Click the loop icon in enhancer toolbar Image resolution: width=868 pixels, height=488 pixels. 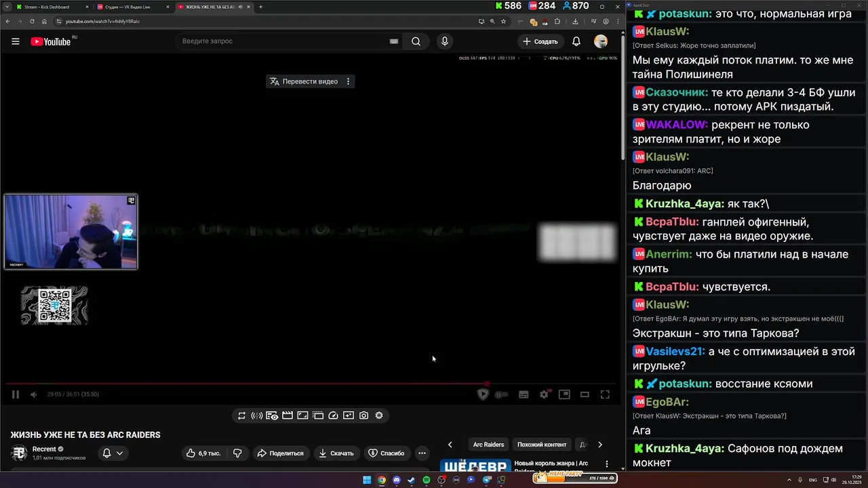coord(241,415)
